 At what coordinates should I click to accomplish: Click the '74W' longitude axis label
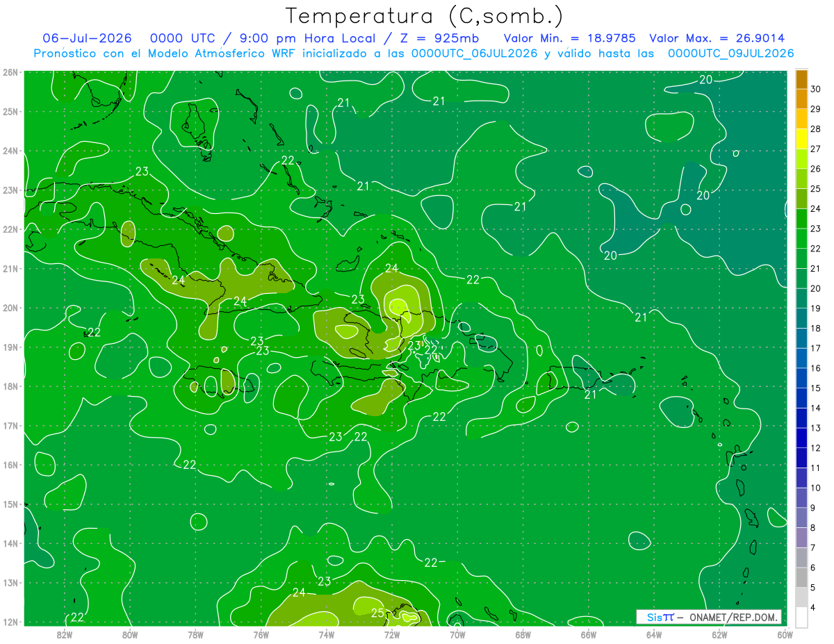click(x=327, y=634)
